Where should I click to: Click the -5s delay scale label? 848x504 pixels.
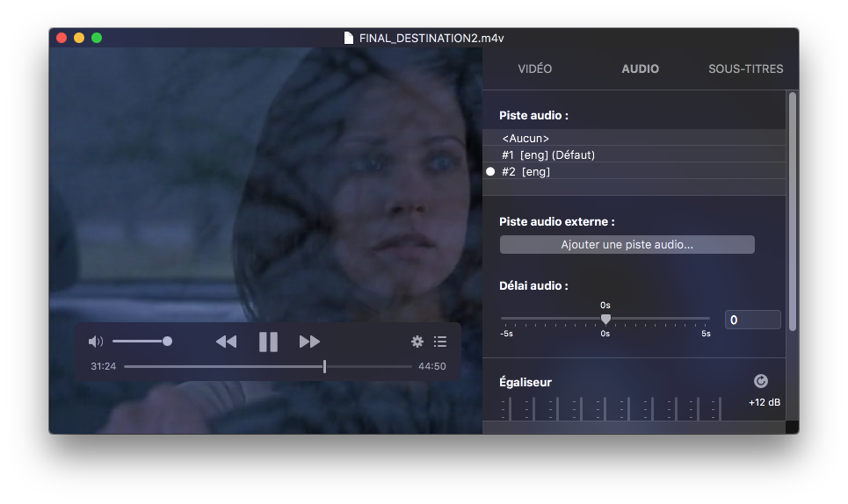pos(506,334)
